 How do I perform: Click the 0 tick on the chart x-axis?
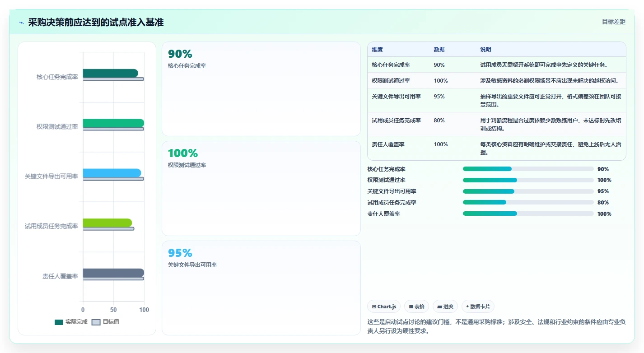click(83, 310)
